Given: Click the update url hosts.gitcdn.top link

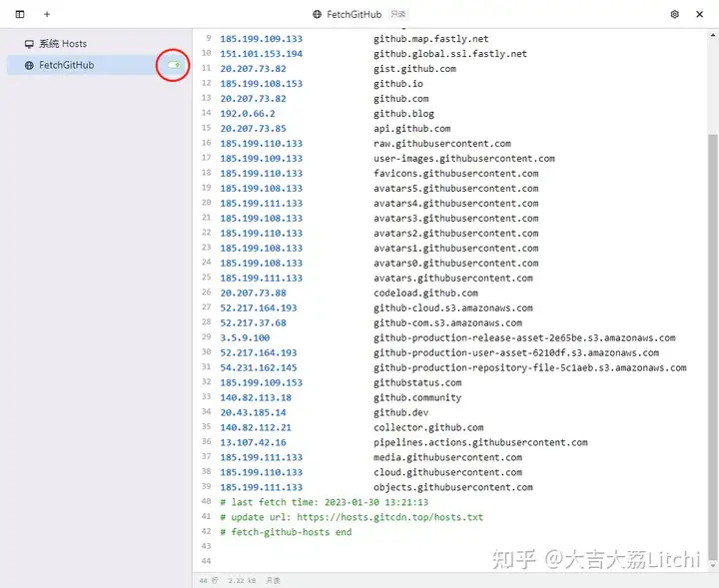Looking at the screenshot, I should click(389, 517).
